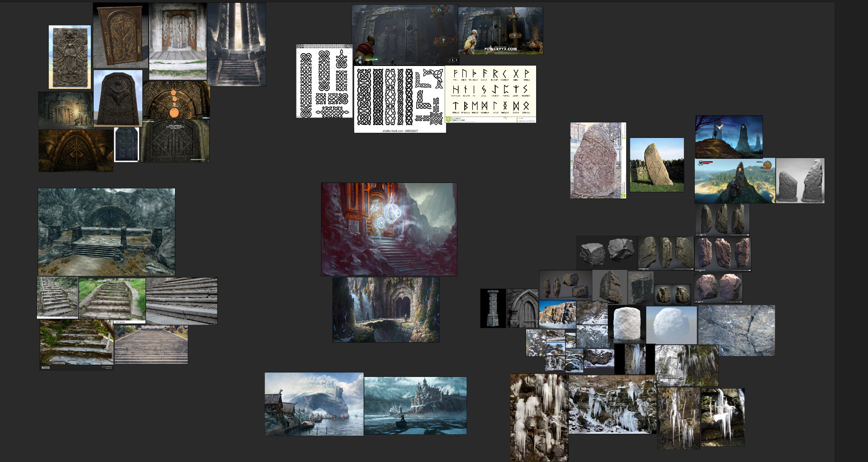
Task: Pick the red glowing gate concept painting
Action: (389, 229)
